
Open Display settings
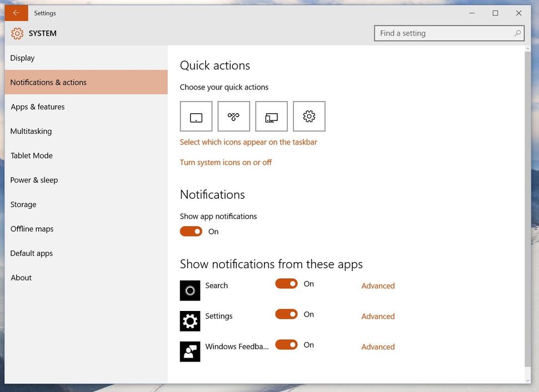tap(22, 58)
